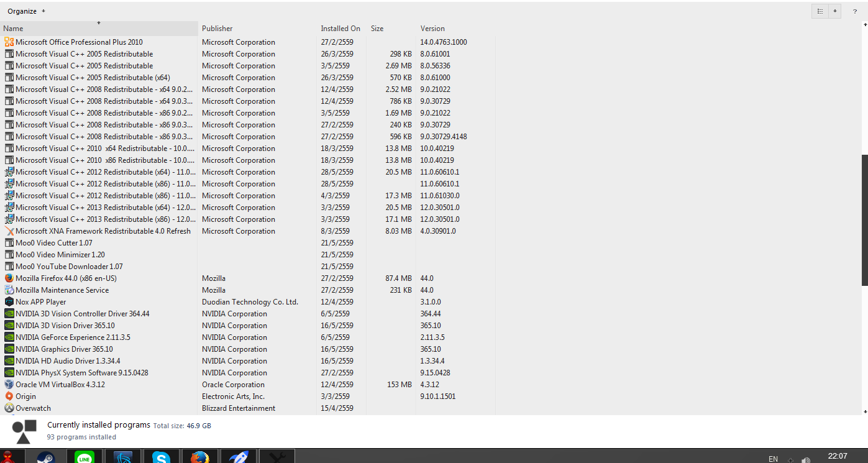The image size is (868, 463).
Task: Click the scrollbar down arrow
Action: click(865, 411)
